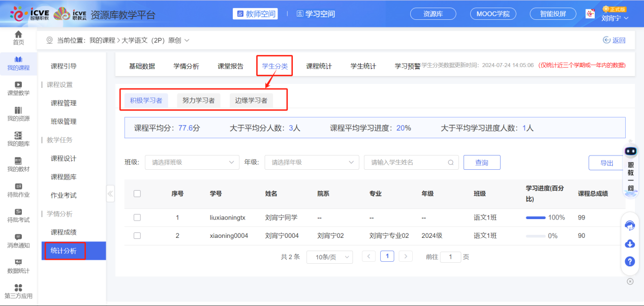Open the 请选择班级 class dropdown
This screenshot has width=644, height=306.
point(192,162)
